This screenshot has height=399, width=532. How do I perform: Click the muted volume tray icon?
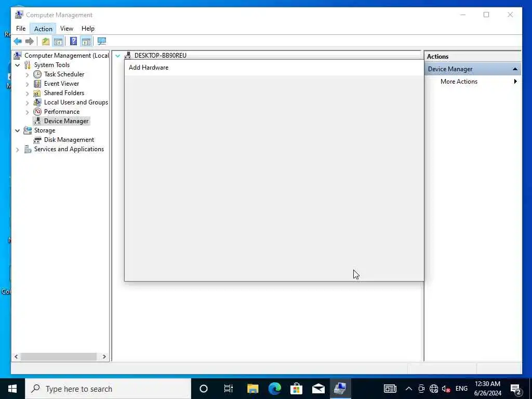pyautogui.click(x=446, y=389)
